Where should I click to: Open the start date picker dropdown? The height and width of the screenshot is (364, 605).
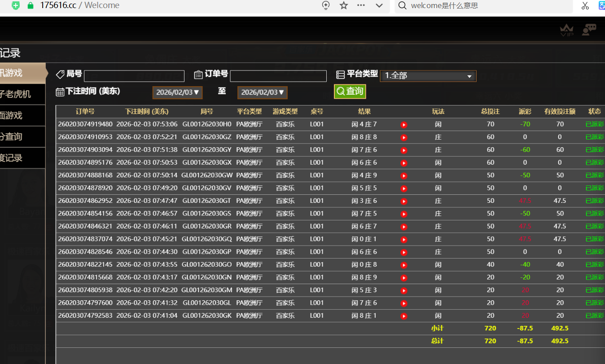coord(178,92)
